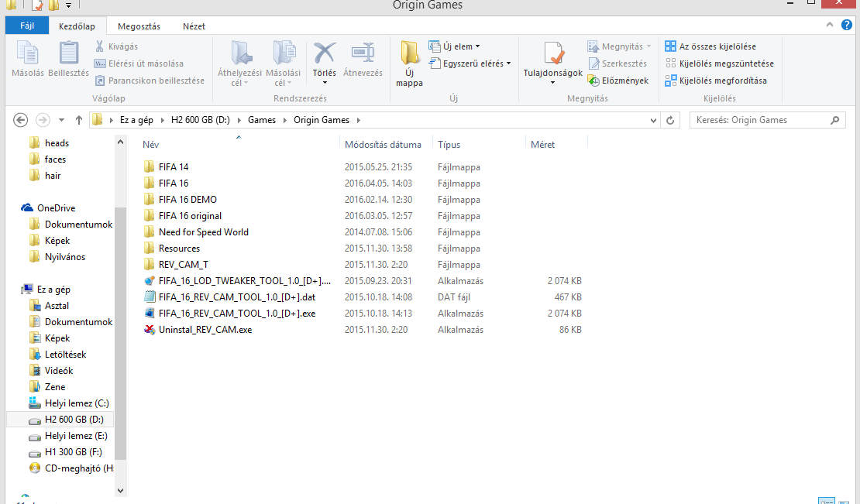Select FIFA_16_REV_CAM_TOOL_1.0_[D+].exe application
This screenshot has width=860, height=504.
236,314
